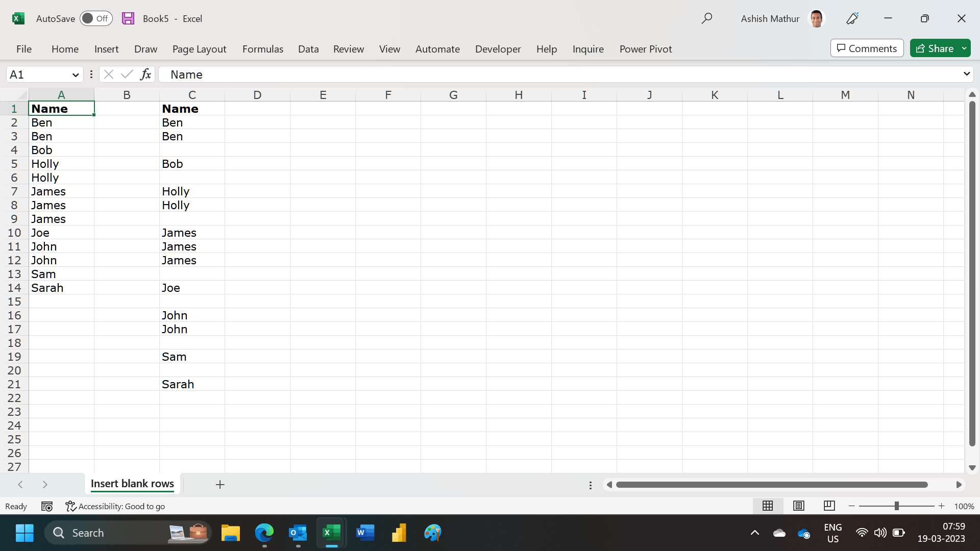
Task: Select cell A13 containing Sam
Action: click(61, 274)
